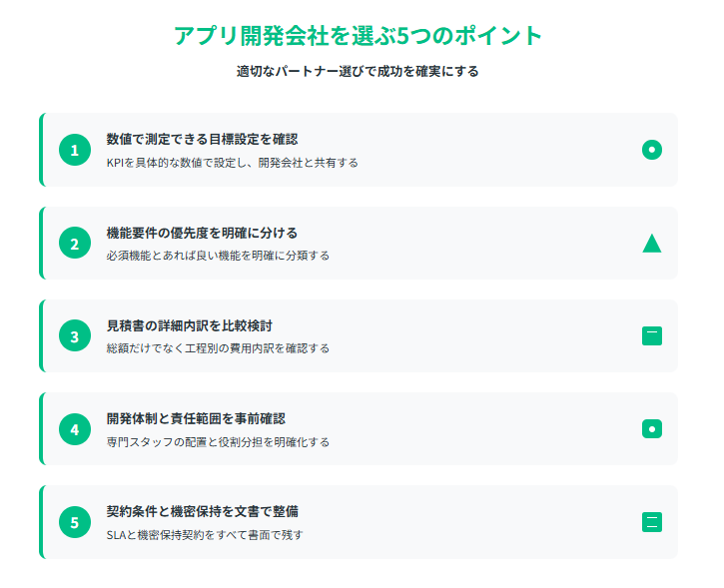Image resolution: width=724 pixels, height=588 pixels.
Task: Click description SLAと機密保持契約をすべて書面で残す
Action: pyautogui.click(x=205, y=535)
